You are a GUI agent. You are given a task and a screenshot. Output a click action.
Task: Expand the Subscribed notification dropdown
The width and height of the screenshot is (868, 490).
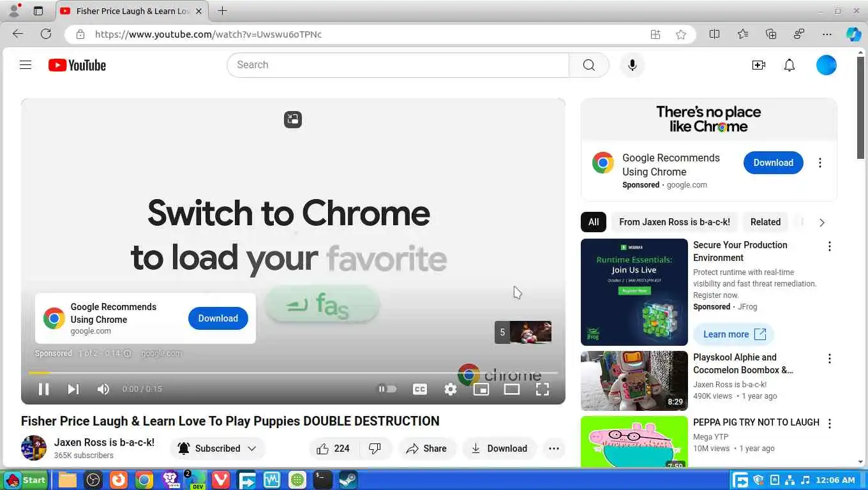tap(217, 449)
